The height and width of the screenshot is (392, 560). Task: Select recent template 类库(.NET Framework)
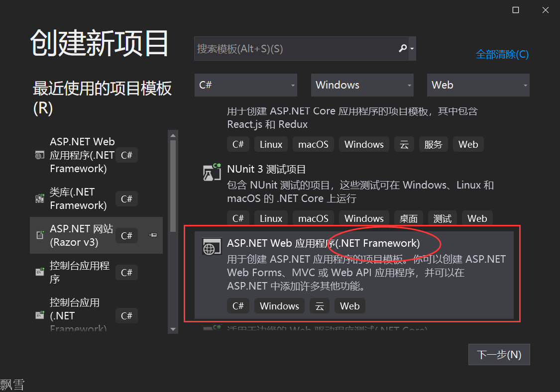[97, 198]
